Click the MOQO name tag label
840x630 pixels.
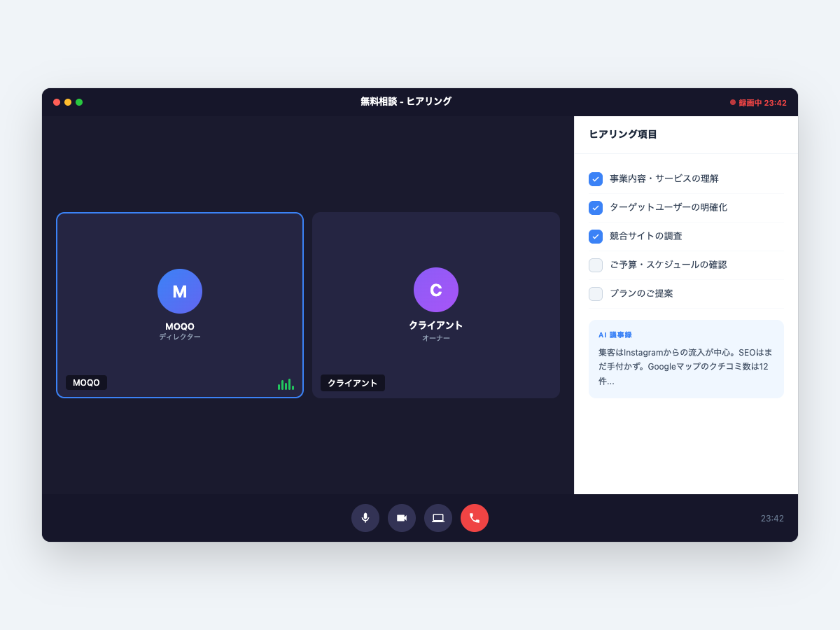tap(87, 383)
